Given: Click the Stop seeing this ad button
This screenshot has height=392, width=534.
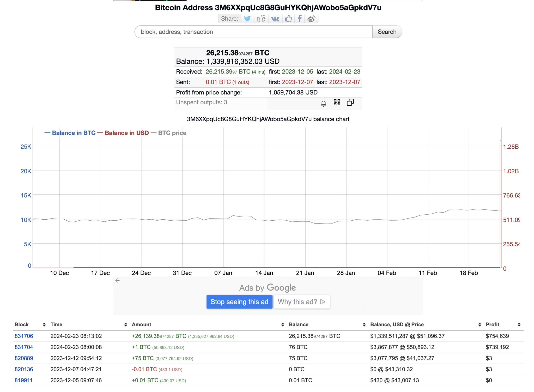Looking at the screenshot, I should click(x=239, y=302).
